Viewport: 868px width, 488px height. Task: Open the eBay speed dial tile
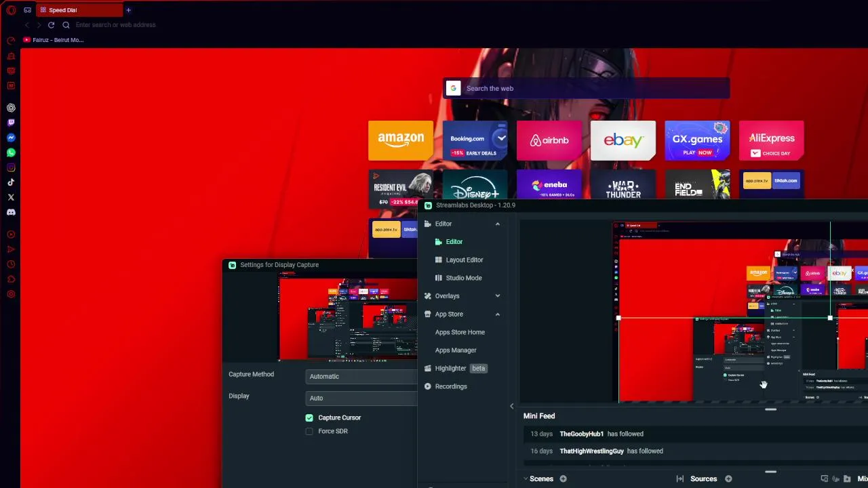pos(623,140)
